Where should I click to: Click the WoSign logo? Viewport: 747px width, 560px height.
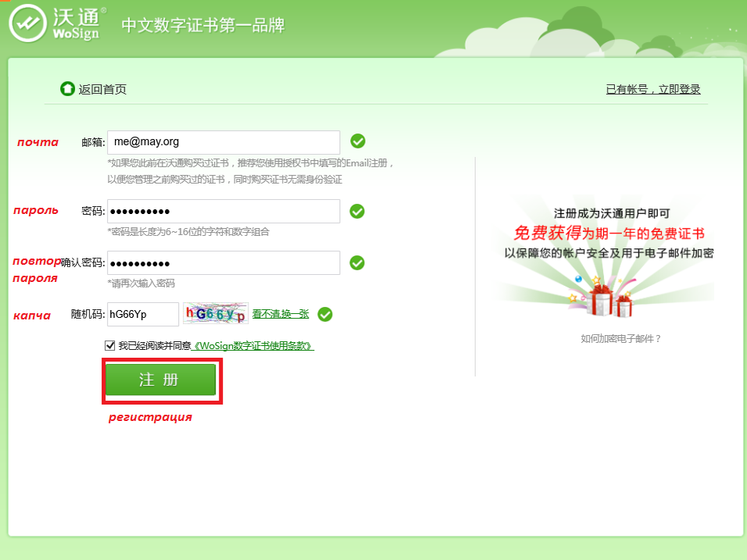click(x=58, y=23)
